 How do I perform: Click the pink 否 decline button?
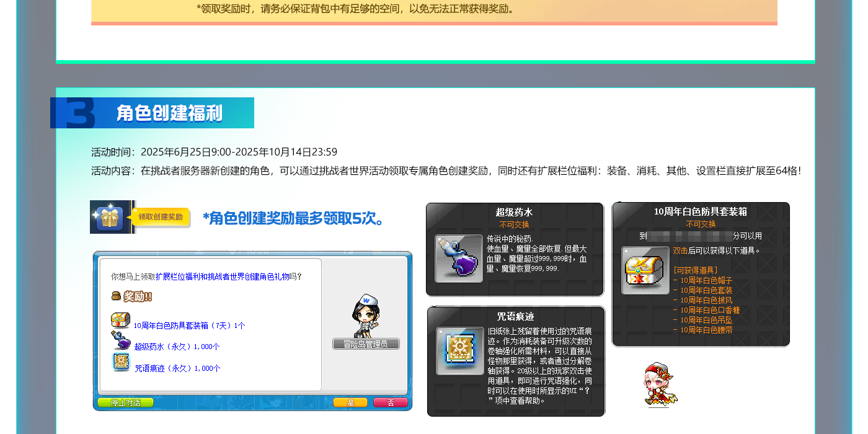click(x=391, y=402)
